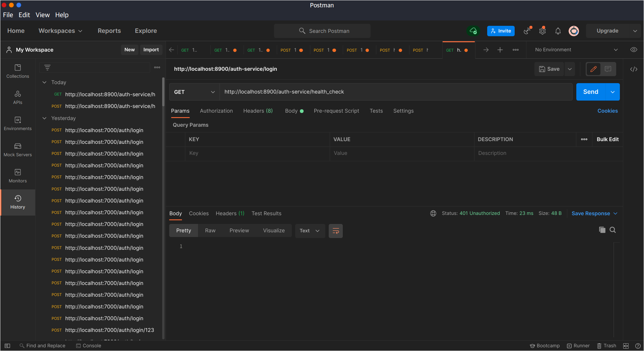
Task: Collapse the Yesterday history group
Action: (44, 118)
